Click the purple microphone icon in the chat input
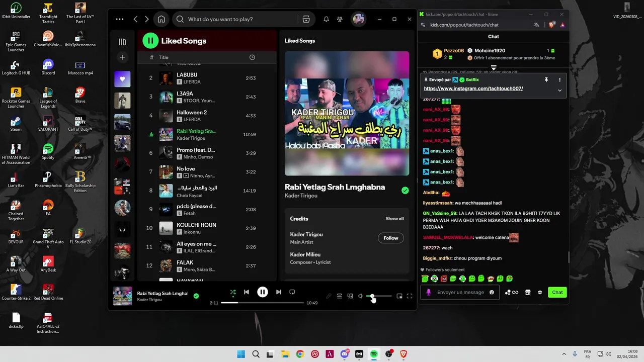This screenshot has width=644, height=362. coord(429,292)
